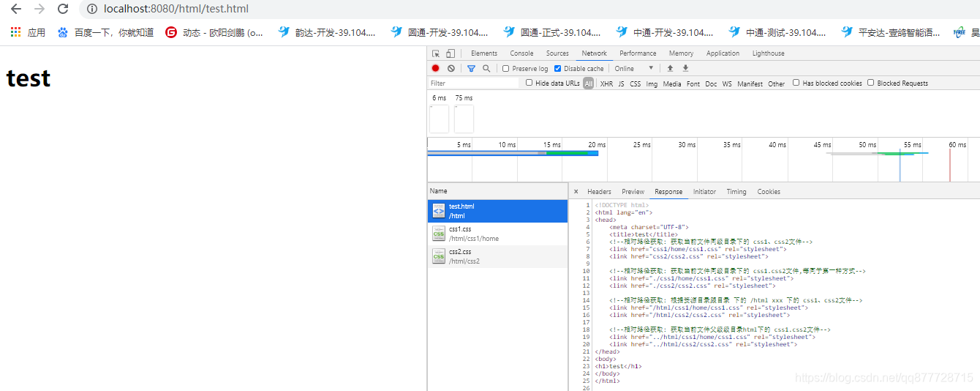980x391 pixels.
Task: Open the Apps grid bookmark icon
Action: [x=16, y=32]
